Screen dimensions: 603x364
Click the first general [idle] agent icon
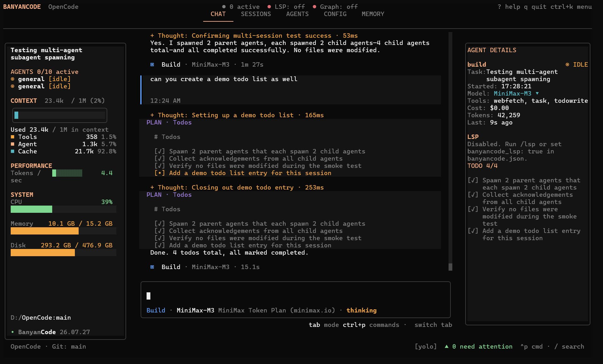tap(13, 79)
